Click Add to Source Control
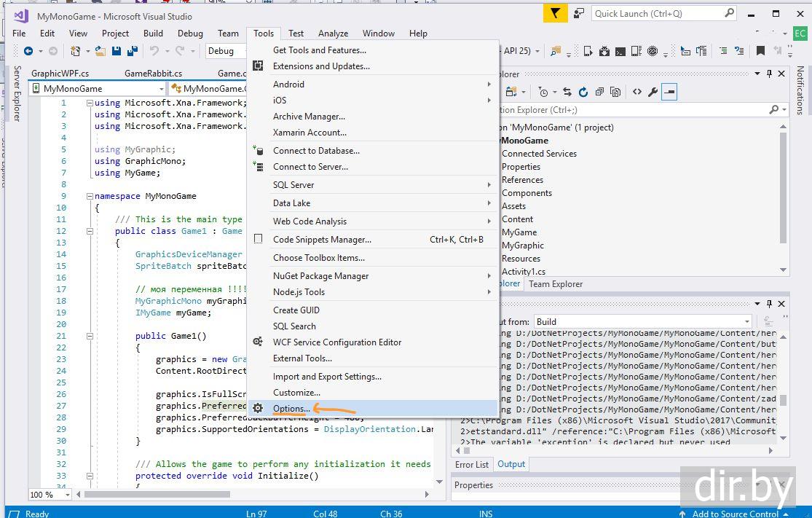 [x=735, y=514]
